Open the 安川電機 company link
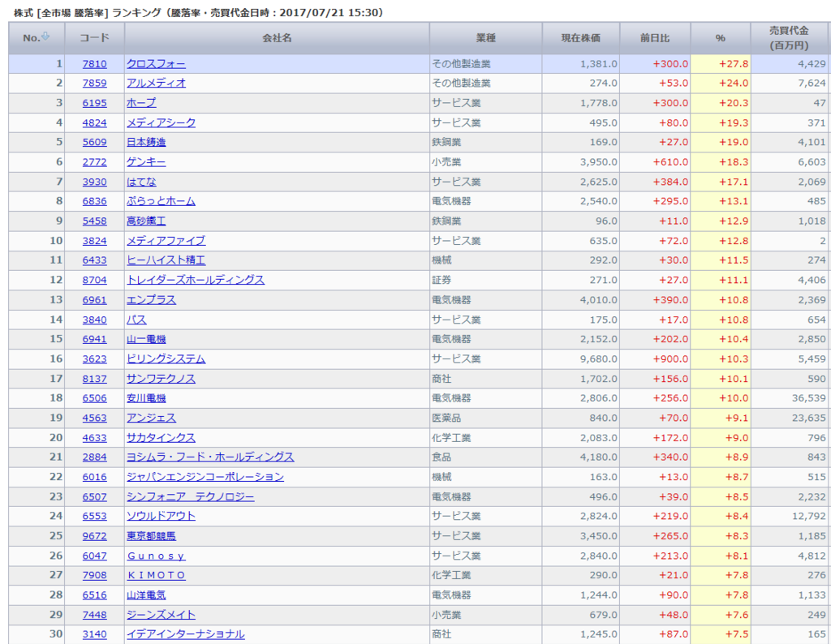The image size is (831, 644). coord(146,398)
